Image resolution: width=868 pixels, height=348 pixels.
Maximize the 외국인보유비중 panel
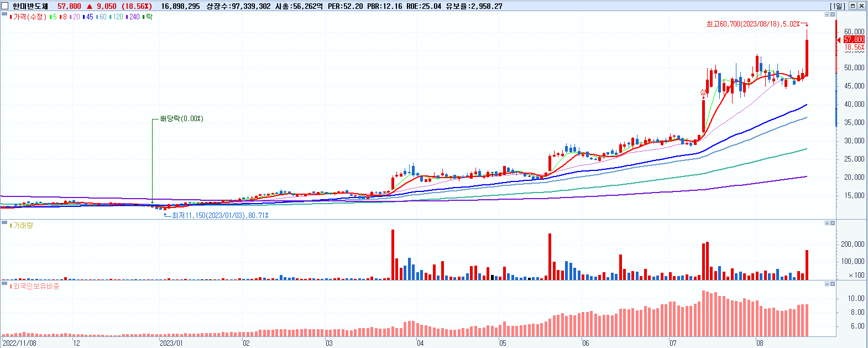pyautogui.click(x=827, y=284)
